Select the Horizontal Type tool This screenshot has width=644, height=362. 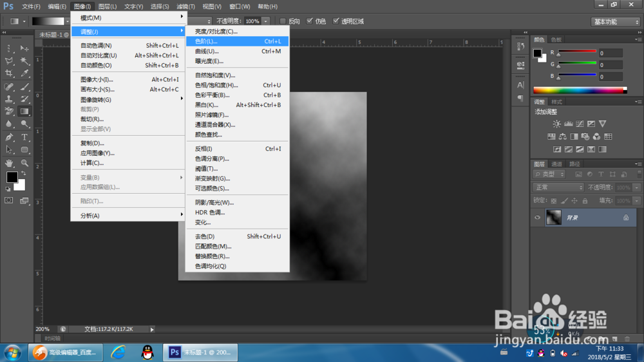point(24,137)
